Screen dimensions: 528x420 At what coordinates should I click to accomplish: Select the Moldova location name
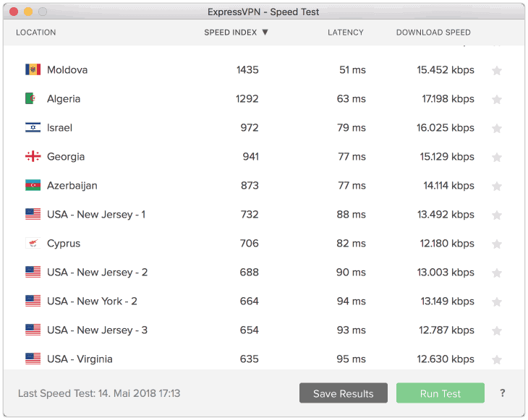pos(67,69)
